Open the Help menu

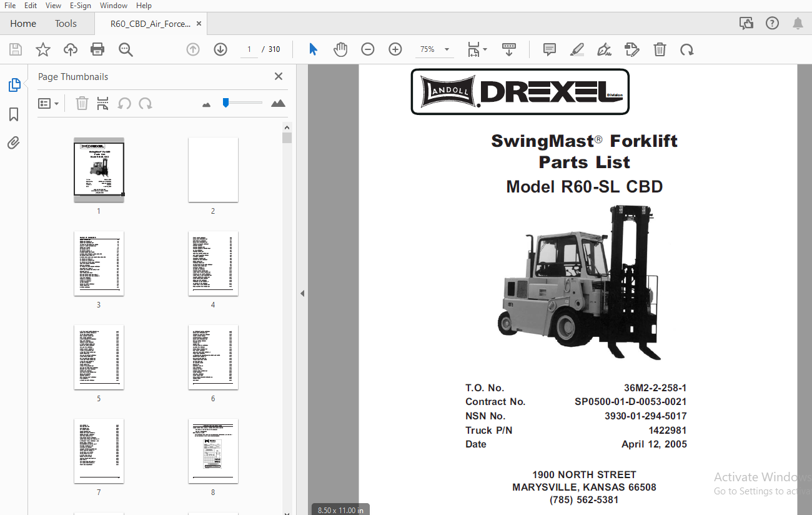pos(144,6)
